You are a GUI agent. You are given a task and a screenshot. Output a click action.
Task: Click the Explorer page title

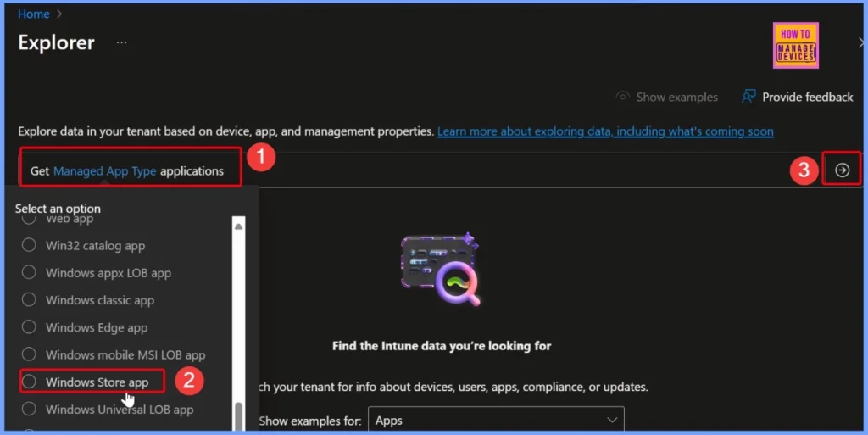tap(56, 42)
